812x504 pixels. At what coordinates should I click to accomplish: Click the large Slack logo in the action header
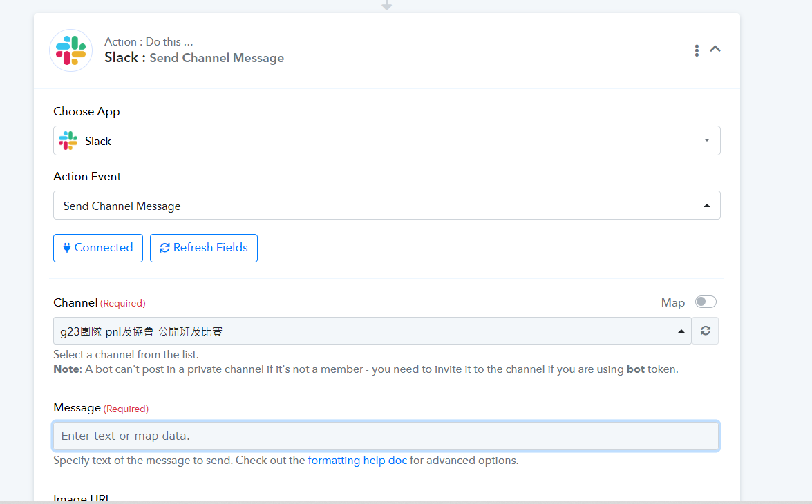[71, 50]
